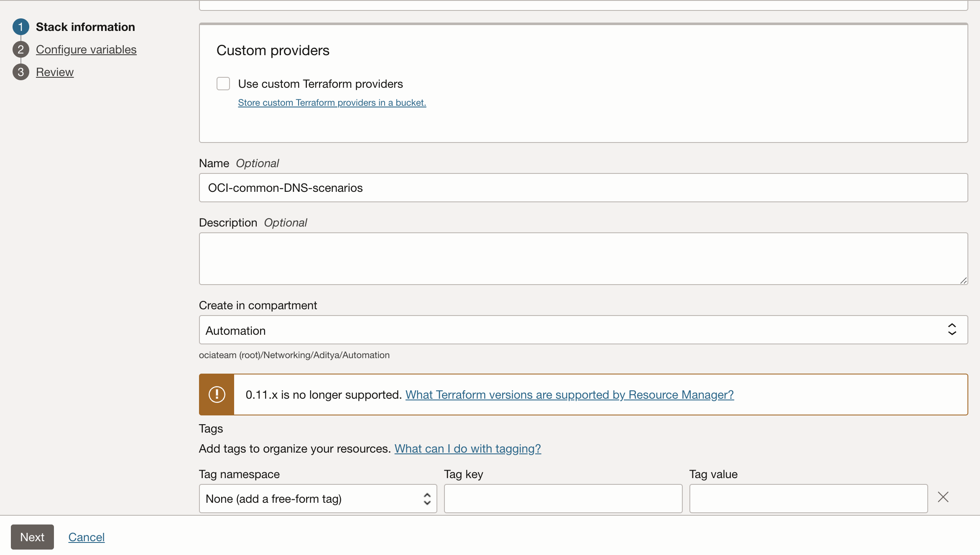Screen dimensions: 980x555
Task: Click the step 3 circle icon
Action: coord(20,72)
